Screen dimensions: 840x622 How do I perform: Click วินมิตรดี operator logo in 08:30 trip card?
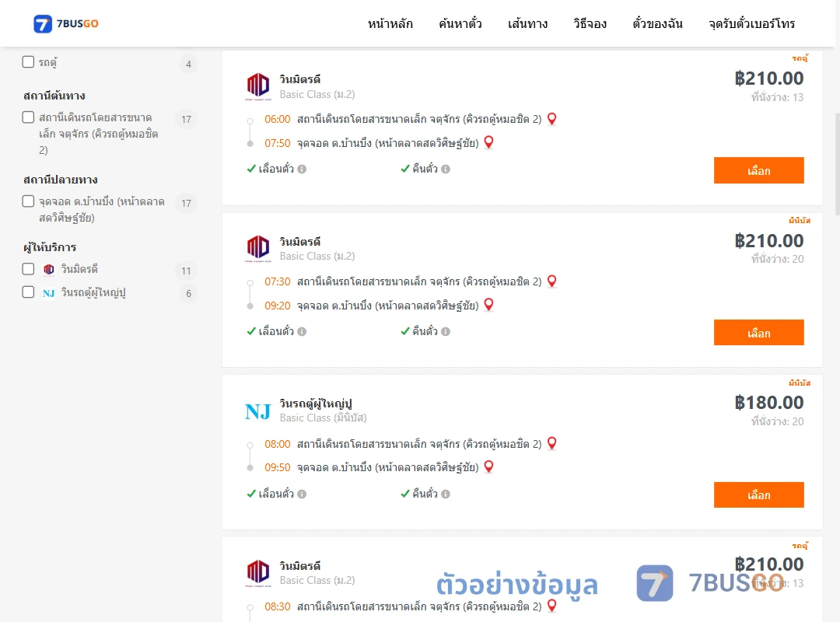click(x=258, y=573)
